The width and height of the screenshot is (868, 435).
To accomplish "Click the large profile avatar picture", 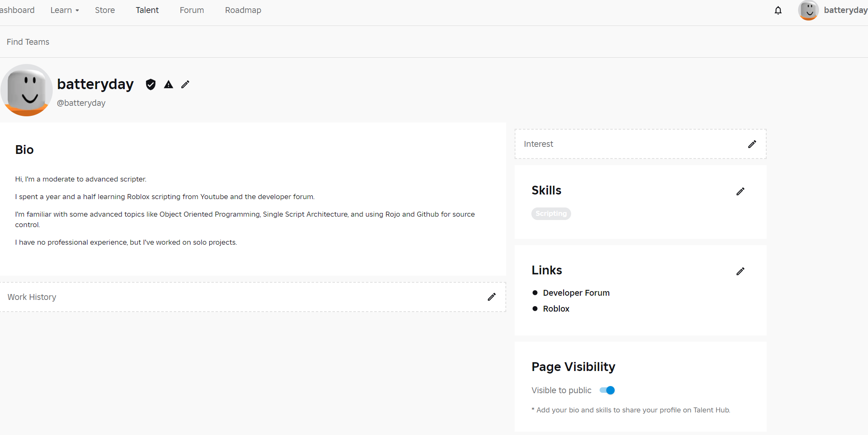I will click(x=26, y=90).
